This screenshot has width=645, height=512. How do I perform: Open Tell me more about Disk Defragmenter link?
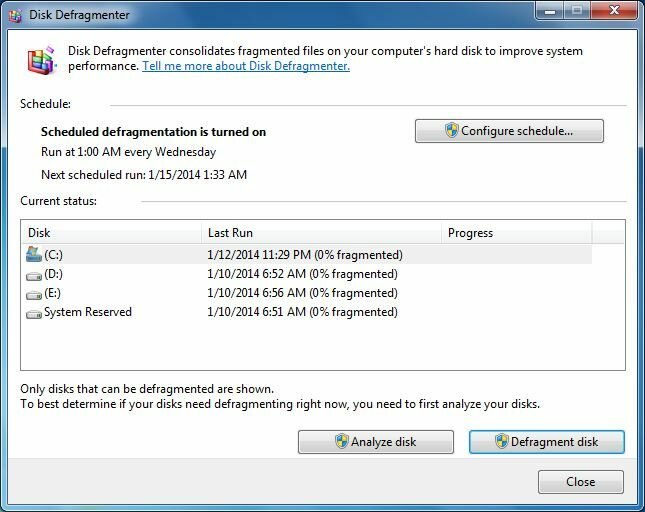(246, 66)
